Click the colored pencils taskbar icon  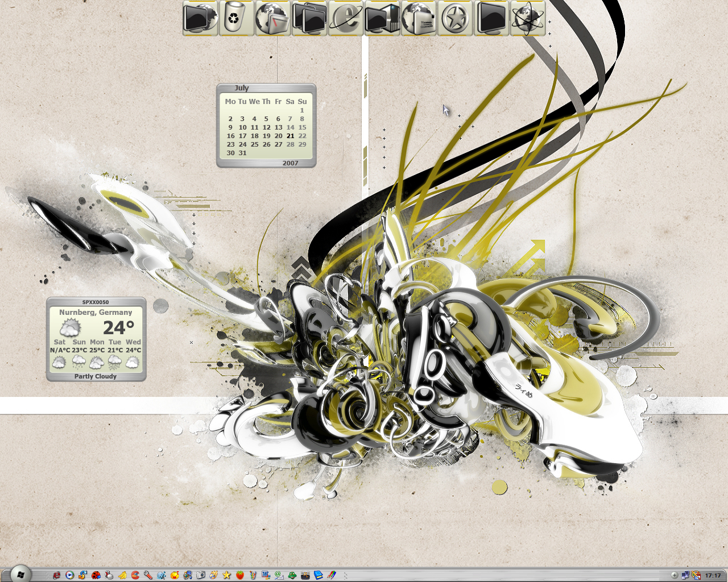pyautogui.click(x=332, y=575)
